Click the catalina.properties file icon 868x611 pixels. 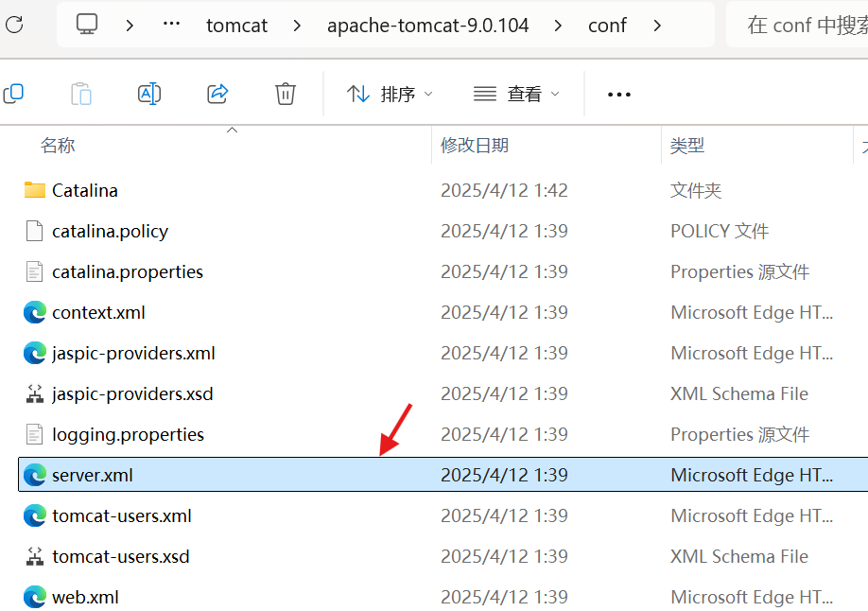coord(34,271)
